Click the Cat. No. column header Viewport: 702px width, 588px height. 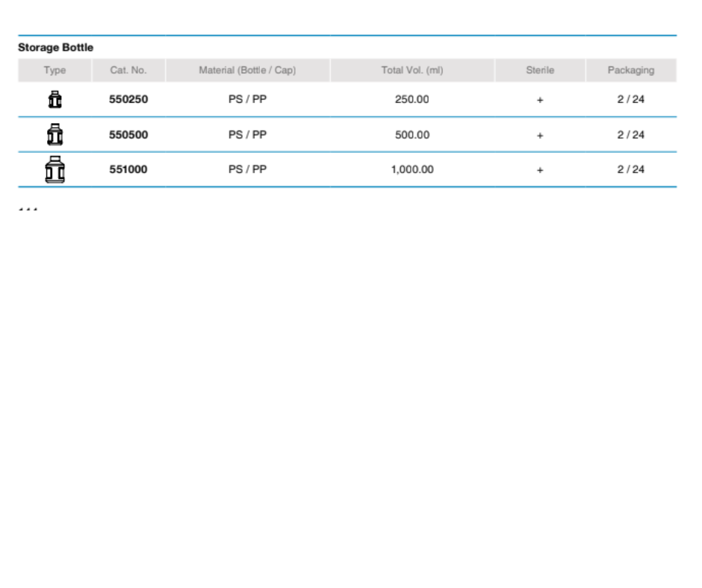click(128, 70)
